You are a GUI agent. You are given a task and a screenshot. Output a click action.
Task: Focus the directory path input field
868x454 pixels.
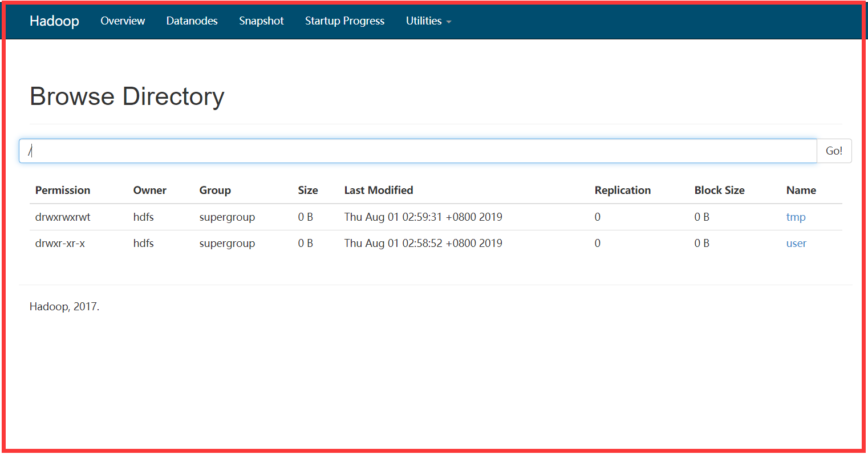(418, 151)
